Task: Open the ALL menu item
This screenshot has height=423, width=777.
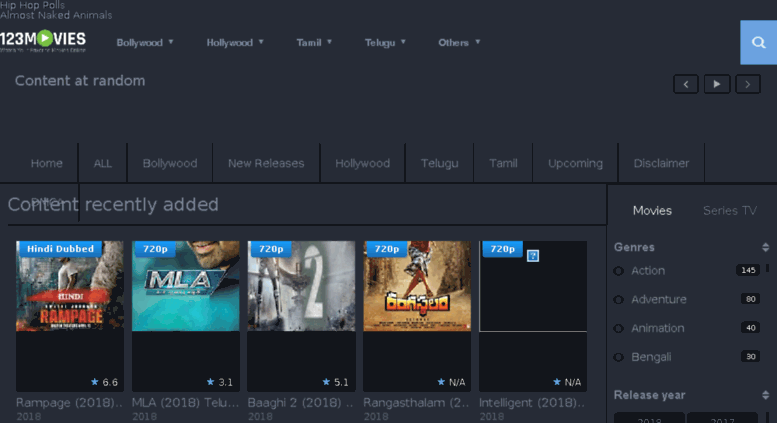Action: 103,163
